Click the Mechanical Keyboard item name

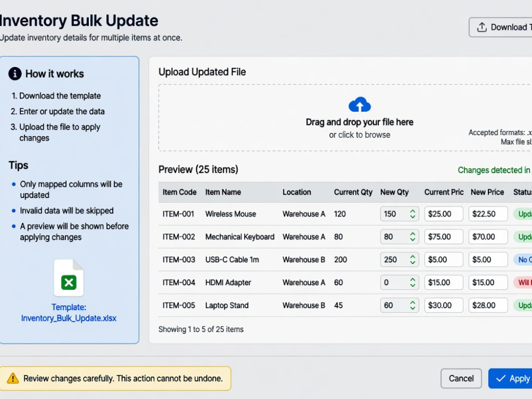(240, 237)
